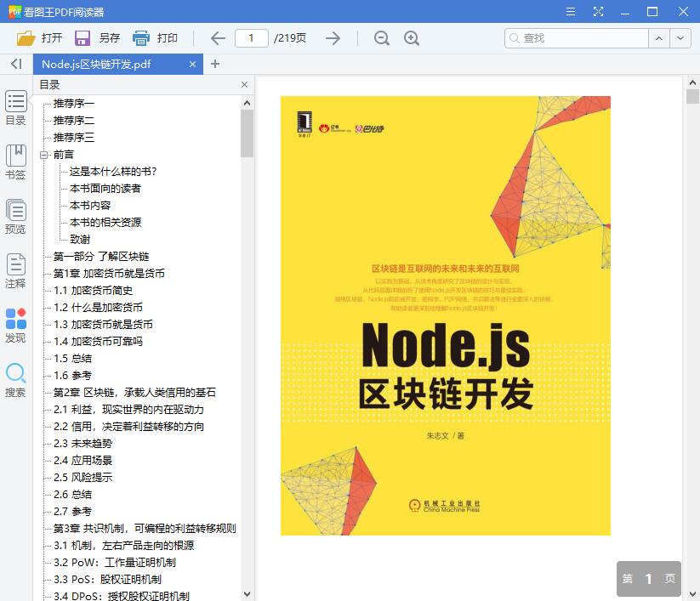Image resolution: width=700 pixels, height=601 pixels.
Task: Open the main menu hamburger icon
Action: [x=571, y=12]
